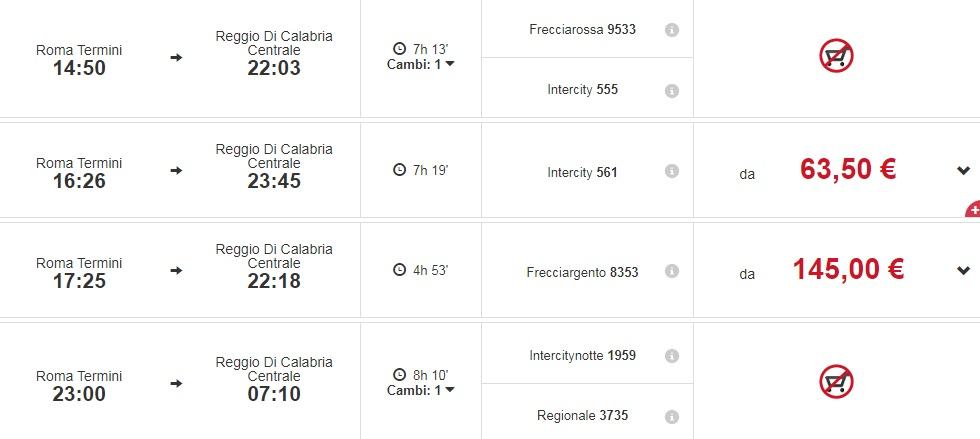Click unavailable cart icon for 23:00 train

click(x=836, y=381)
